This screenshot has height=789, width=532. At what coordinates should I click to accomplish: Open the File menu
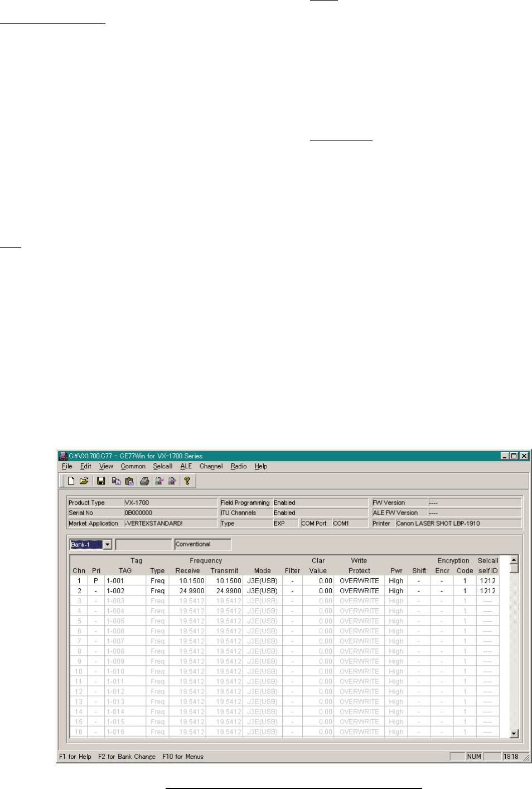point(67,466)
